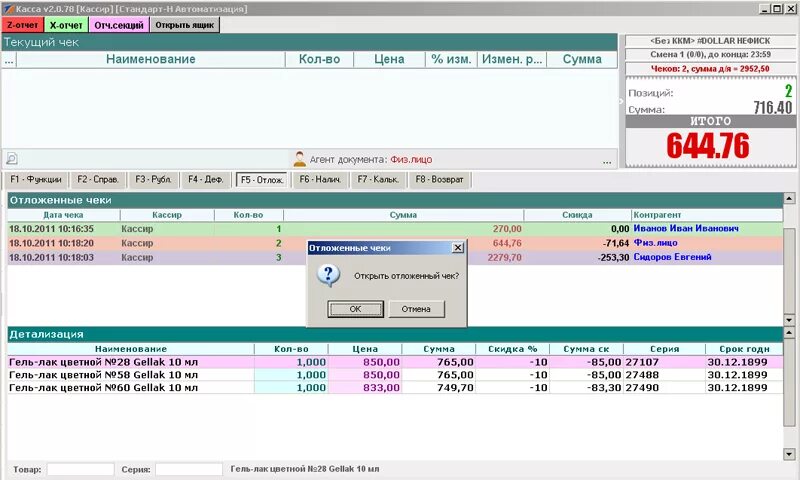Click contractor Сидоров Евгений
This screenshot has width=800, height=480.
(672, 257)
